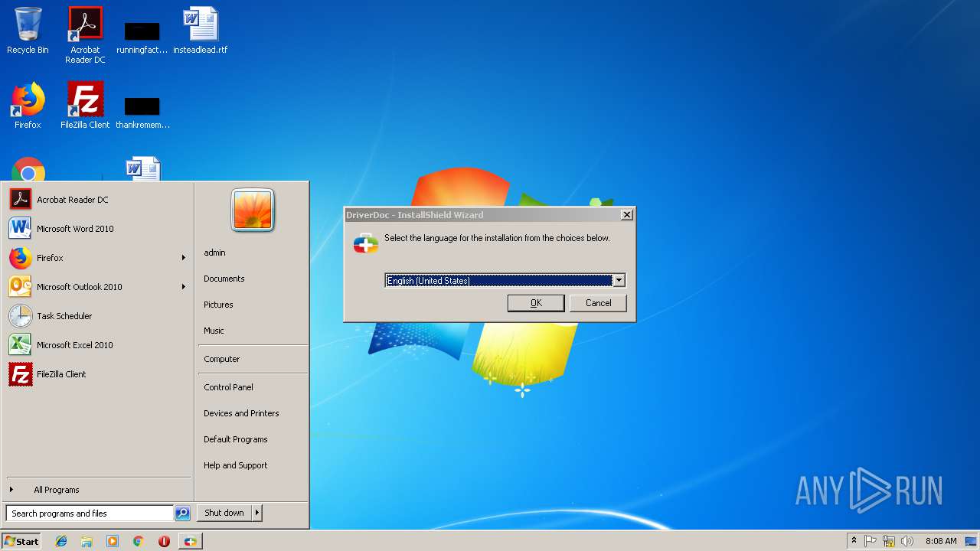Click the Show desktop button
This screenshot has width=980, height=551.
pos(972,541)
